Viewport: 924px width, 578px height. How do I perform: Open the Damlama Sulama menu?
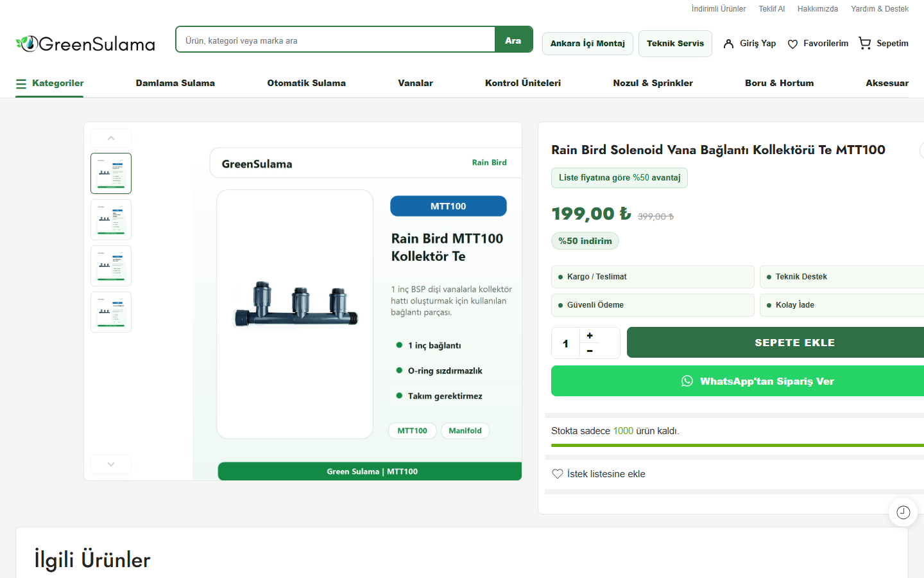coord(175,83)
